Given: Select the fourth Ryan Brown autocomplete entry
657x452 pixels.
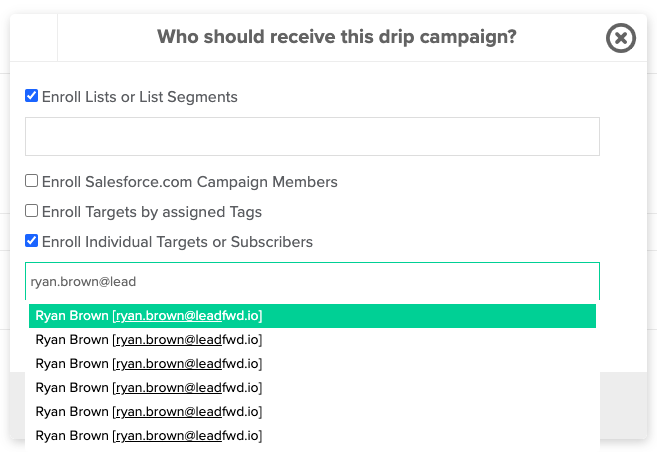Looking at the screenshot, I should (x=312, y=388).
